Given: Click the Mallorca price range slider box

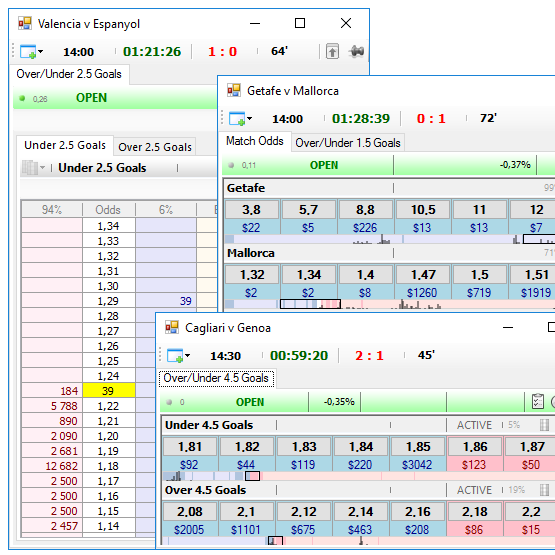Looking at the screenshot, I should point(310,304).
